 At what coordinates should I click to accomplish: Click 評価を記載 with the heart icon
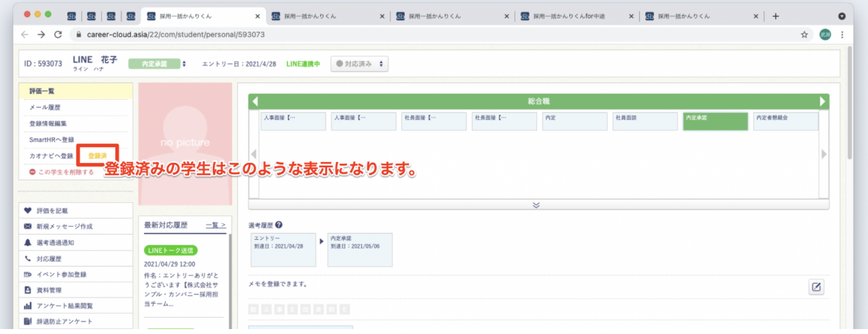pos(76,211)
